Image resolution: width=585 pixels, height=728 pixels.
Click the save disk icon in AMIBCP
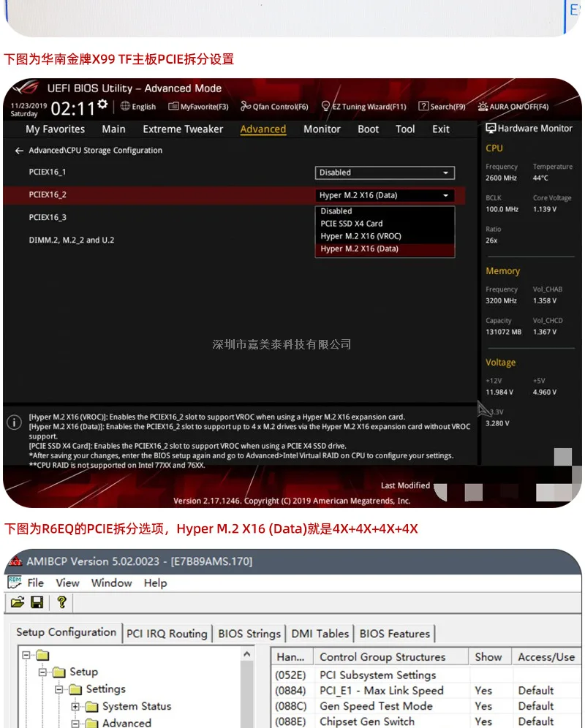(37, 602)
